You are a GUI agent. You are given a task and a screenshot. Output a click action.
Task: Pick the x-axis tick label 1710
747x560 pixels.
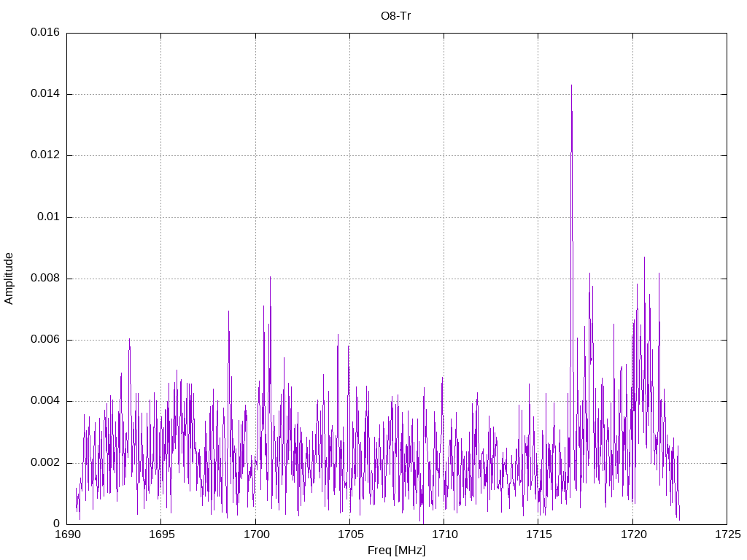click(444, 535)
